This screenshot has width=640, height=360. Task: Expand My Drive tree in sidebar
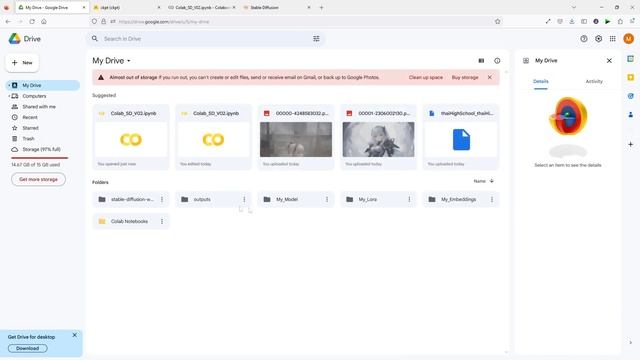point(9,85)
